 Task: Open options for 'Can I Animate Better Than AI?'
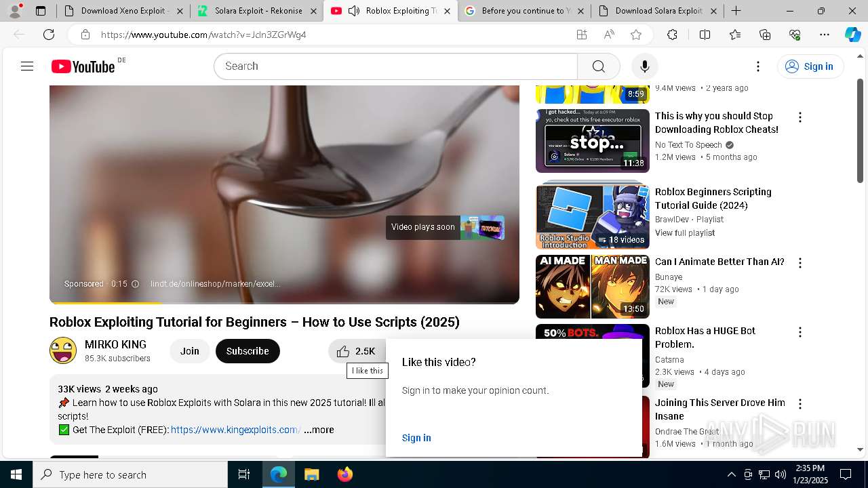coord(800,263)
